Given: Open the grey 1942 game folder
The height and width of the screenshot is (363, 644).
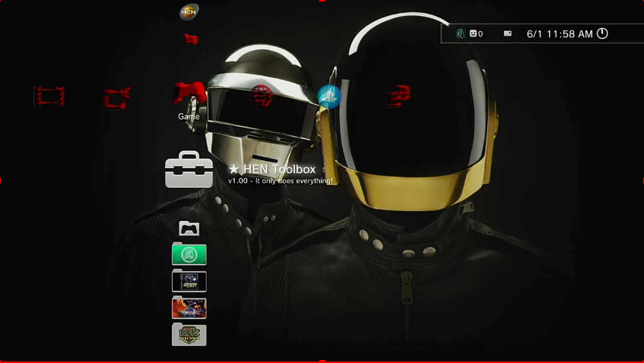Looking at the screenshot, I should pos(189,334).
